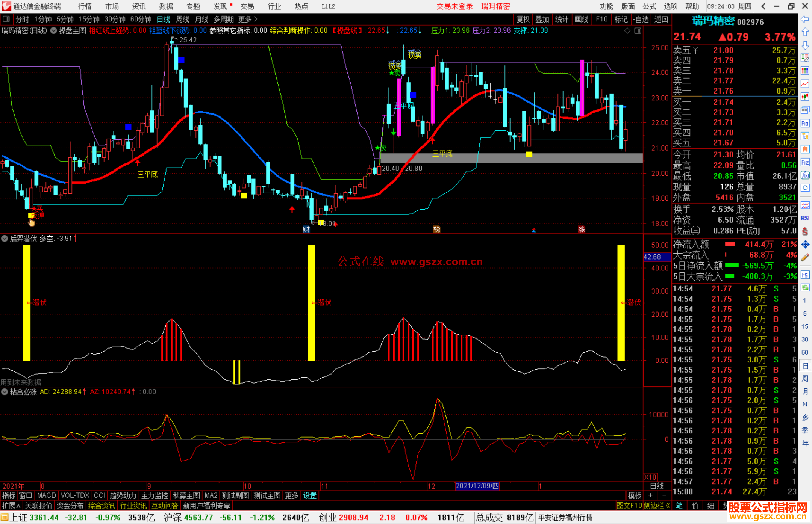This screenshot has height=524, width=812.
Task: Click the 返回 return button
Action: [x=661, y=19]
